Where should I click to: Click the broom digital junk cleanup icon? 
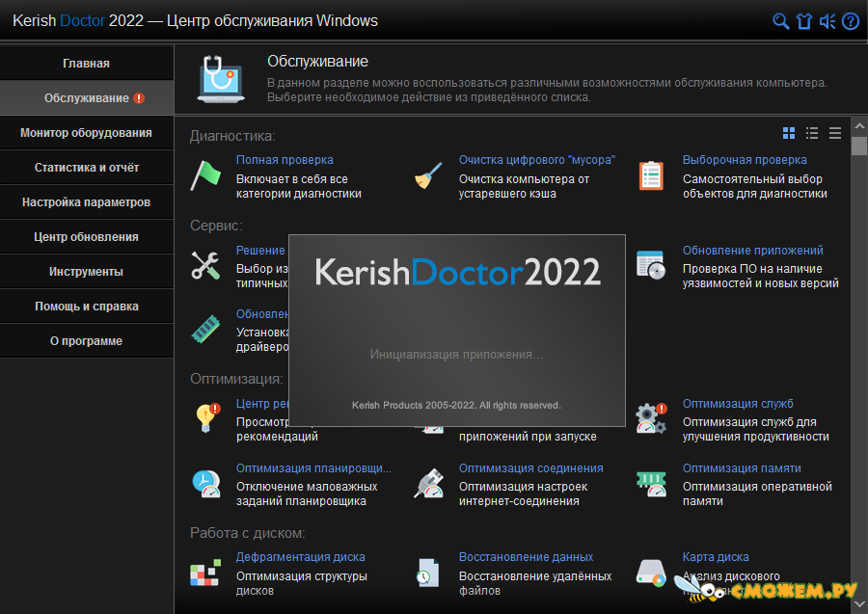tap(428, 175)
